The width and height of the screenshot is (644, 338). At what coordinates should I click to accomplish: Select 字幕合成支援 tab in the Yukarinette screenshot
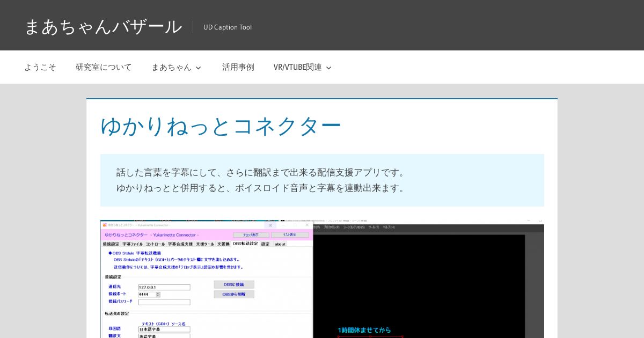point(180,244)
